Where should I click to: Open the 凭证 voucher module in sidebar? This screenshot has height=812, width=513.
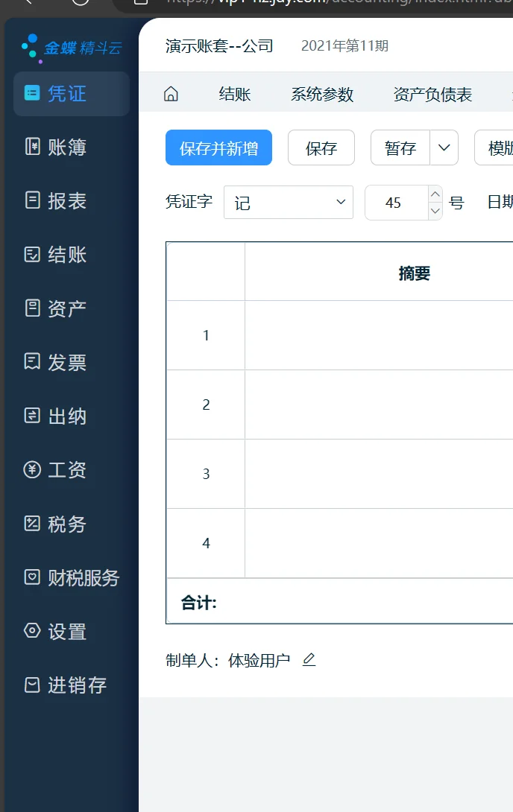click(72, 94)
